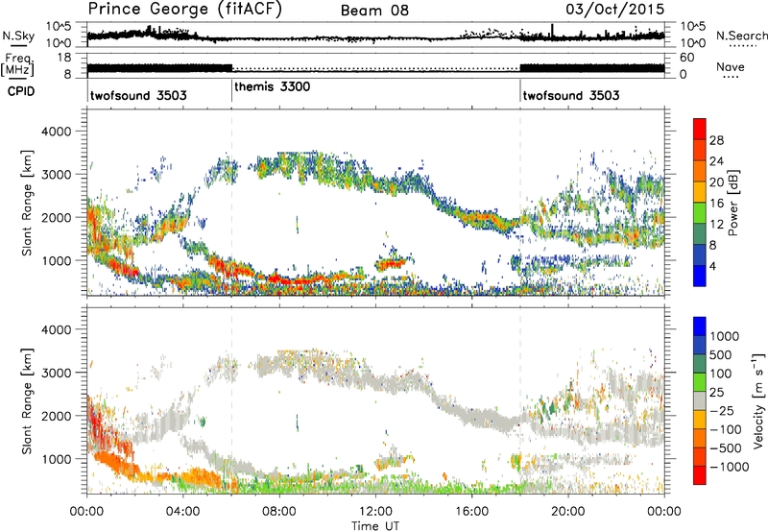Click the "04:00" time tick label

182,512
